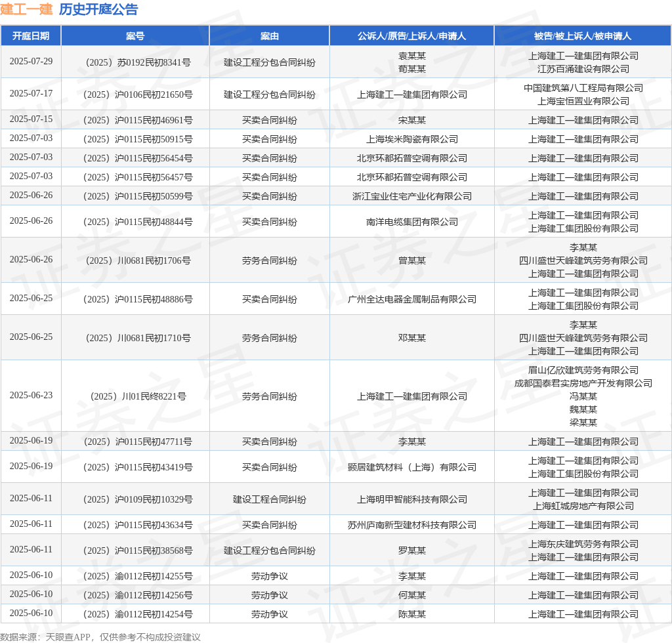
Task: Click the 2025-07-29 hearing date
Action: point(31,61)
